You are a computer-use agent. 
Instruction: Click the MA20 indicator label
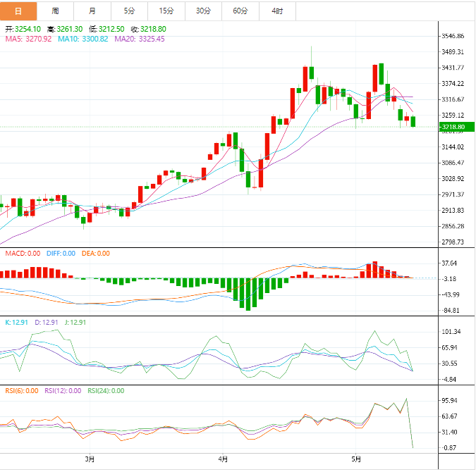[x=140, y=39]
